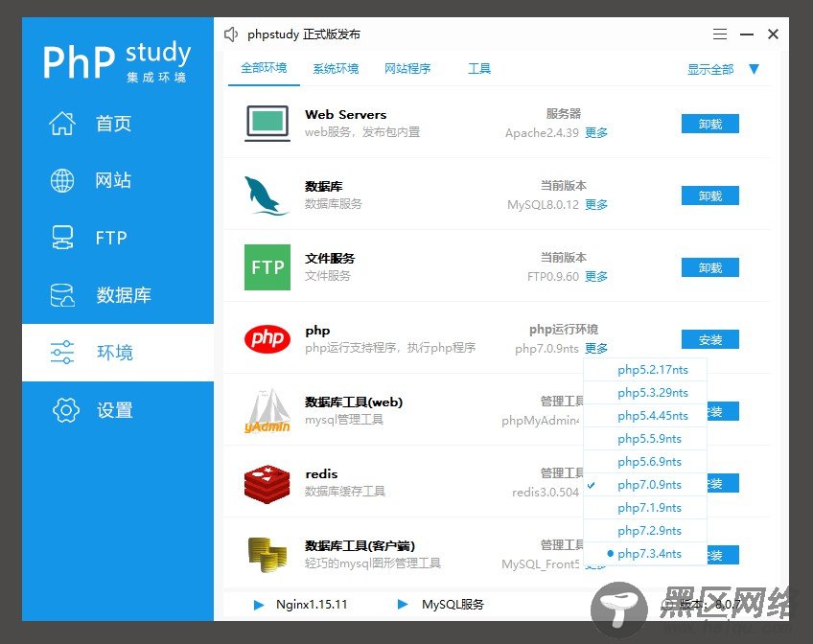Image resolution: width=813 pixels, height=644 pixels.
Task: Select php7.2.9nts from version list
Action: [x=645, y=531]
